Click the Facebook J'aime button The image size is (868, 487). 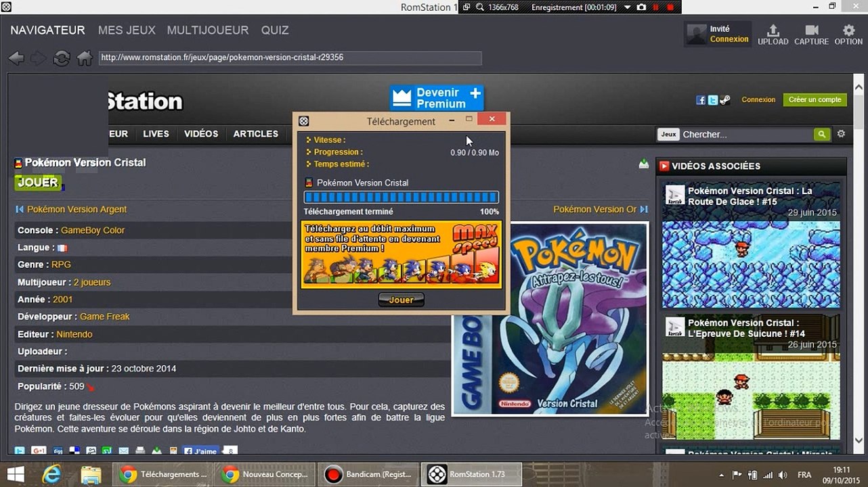tap(200, 451)
